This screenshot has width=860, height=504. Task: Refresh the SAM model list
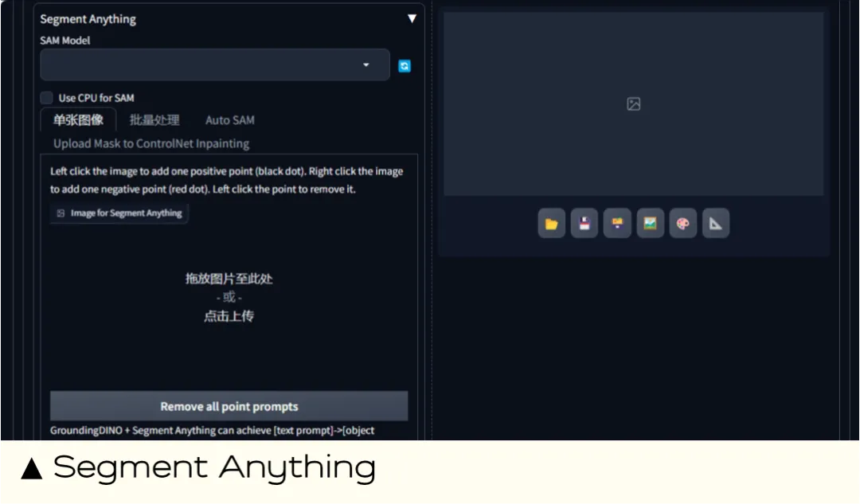coord(405,66)
